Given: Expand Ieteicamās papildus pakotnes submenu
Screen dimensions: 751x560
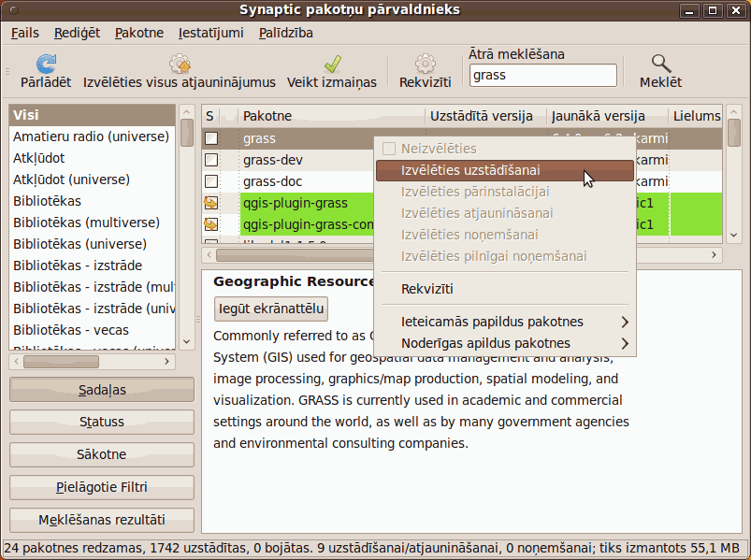Looking at the screenshot, I should (x=506, y=322).
